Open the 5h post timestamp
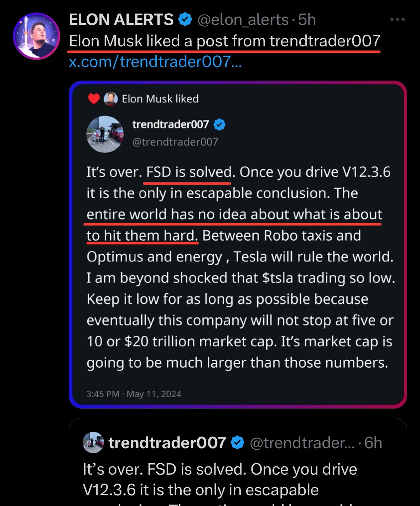The height and width of the screenshot is (506, 420). tap(307, 20)
